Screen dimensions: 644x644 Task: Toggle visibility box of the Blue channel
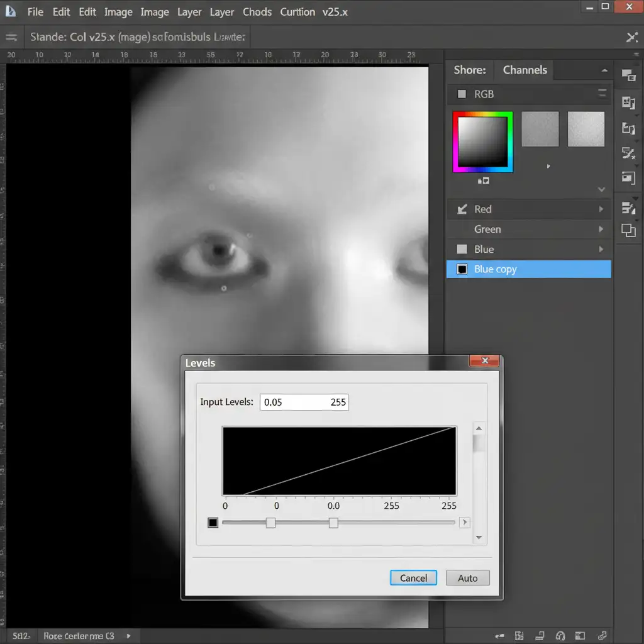pos(462,249)
